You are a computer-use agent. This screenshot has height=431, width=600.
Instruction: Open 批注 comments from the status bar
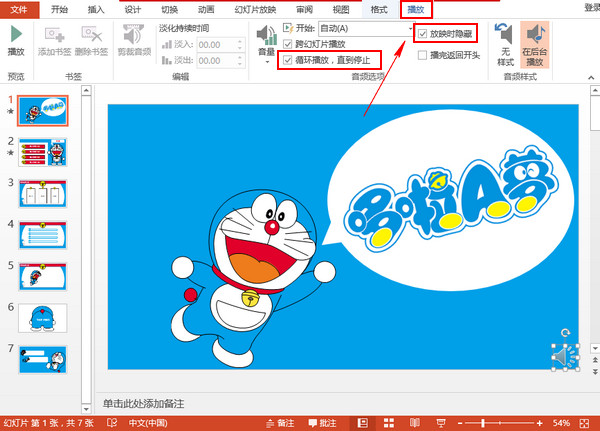pos(323,423)
